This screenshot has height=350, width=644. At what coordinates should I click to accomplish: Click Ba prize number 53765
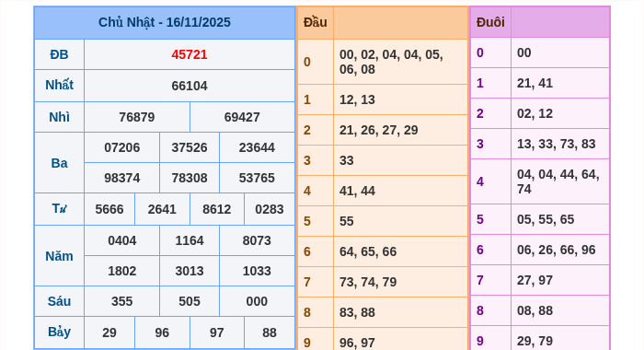(x=257, y=178)
